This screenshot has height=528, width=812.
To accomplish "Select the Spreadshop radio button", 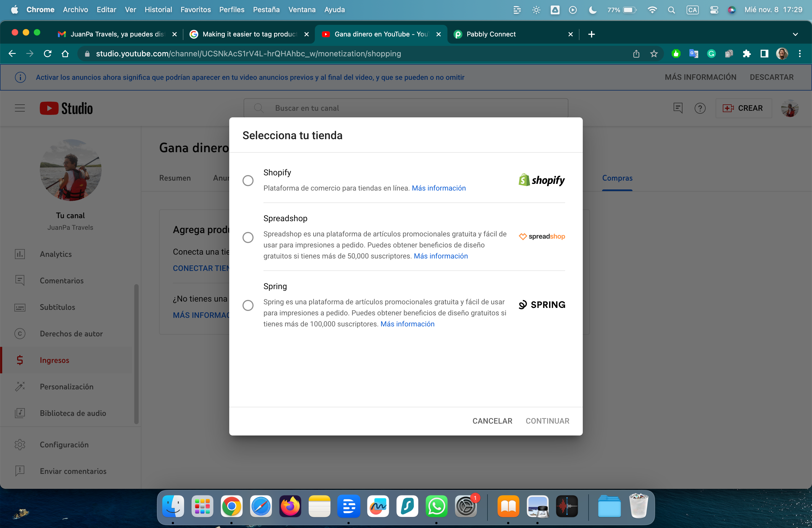I will pyautogui.click(x=248, y=237).
